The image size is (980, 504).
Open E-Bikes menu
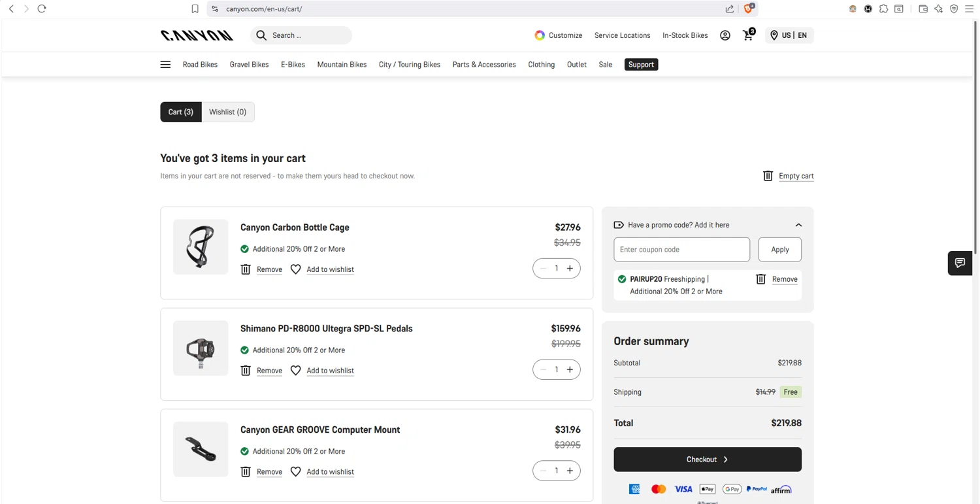tap(293, 65)
